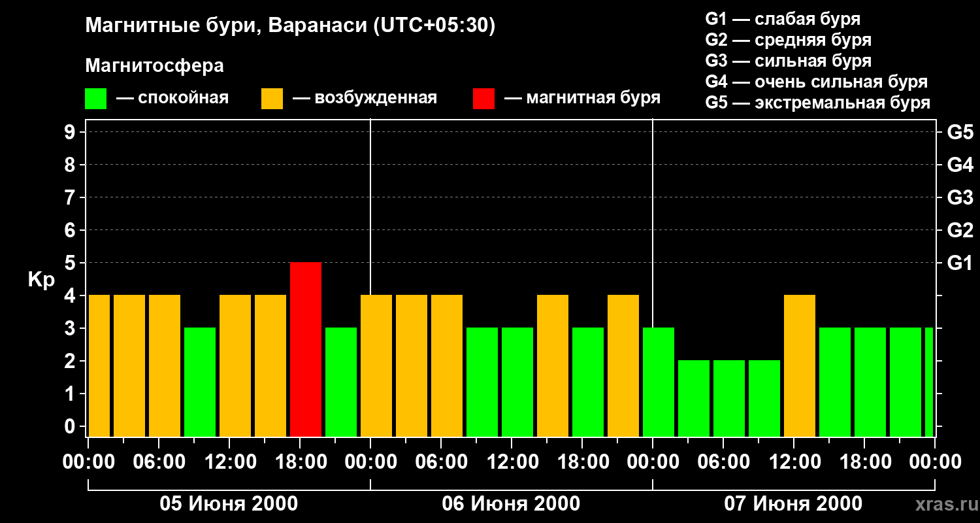This screenshot has width=980, height=523.
Task: Select the only orange bar on 07 Июня
Action: [x=800, y=366]
